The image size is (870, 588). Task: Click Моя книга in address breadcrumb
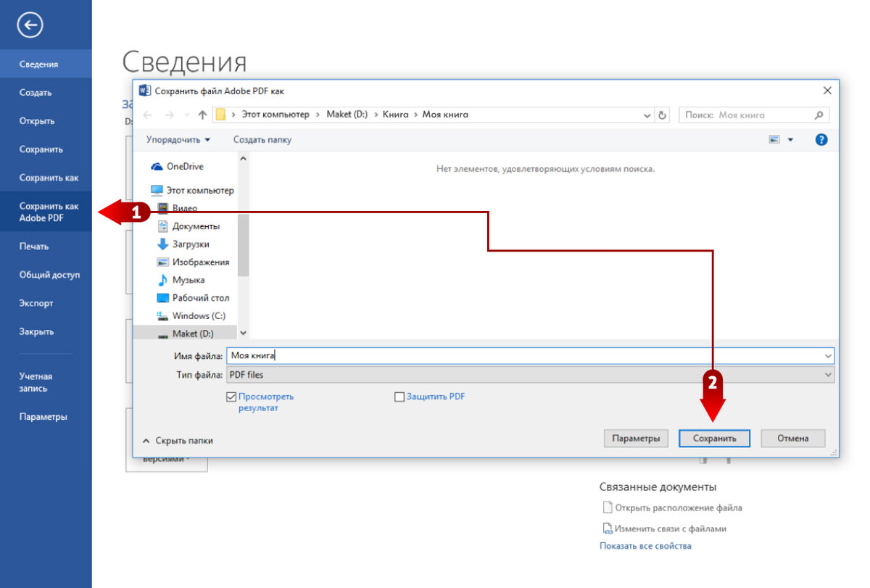[445, 115]
